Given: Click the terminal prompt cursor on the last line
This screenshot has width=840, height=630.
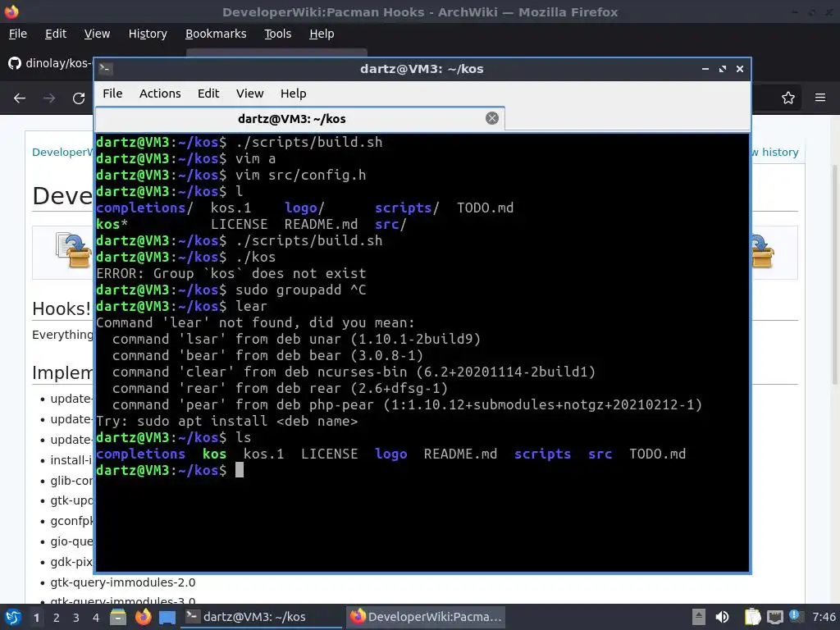Looking at the screenshot, I should [240, 470].
